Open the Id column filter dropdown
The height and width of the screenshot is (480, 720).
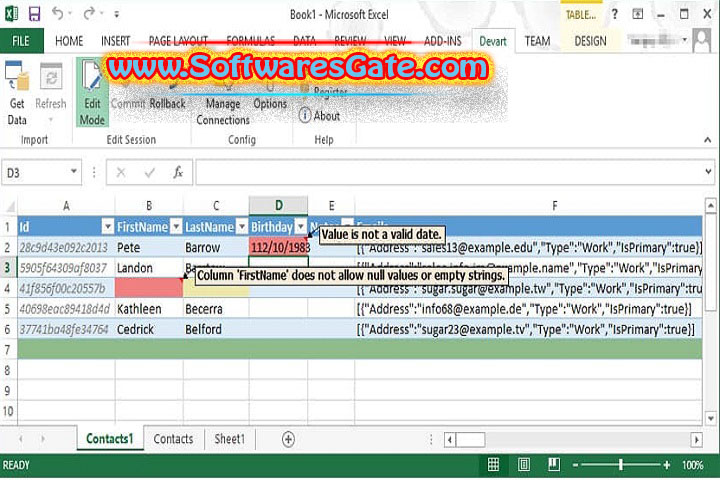107,226
